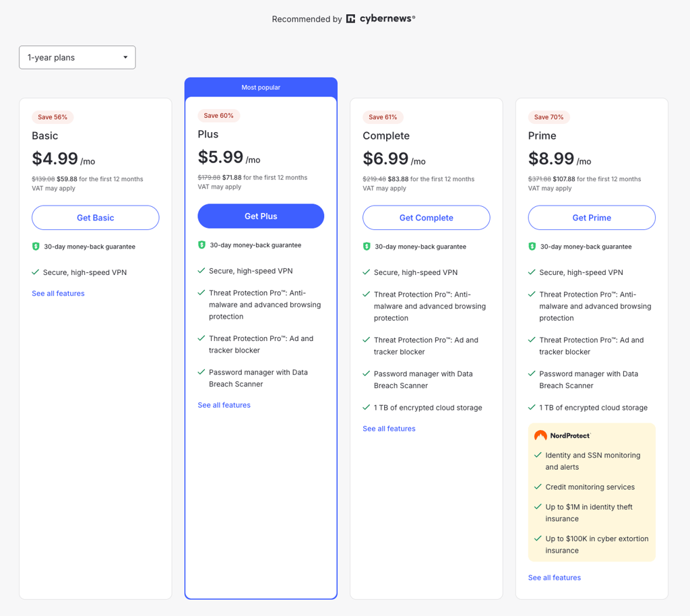Click the Cybernews logo icon
The image size is (690, 616).
point(350,19)
